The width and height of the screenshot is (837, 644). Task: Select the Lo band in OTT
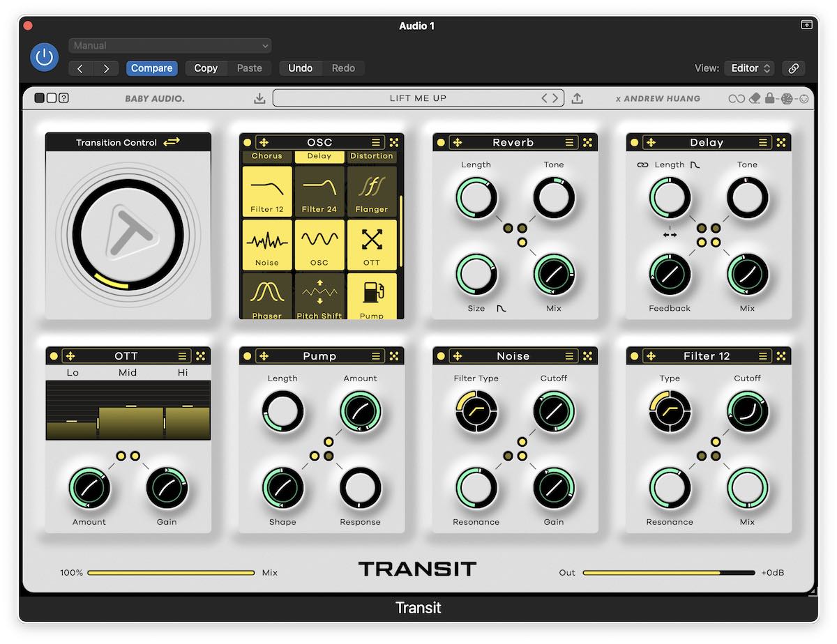[73, 373]
